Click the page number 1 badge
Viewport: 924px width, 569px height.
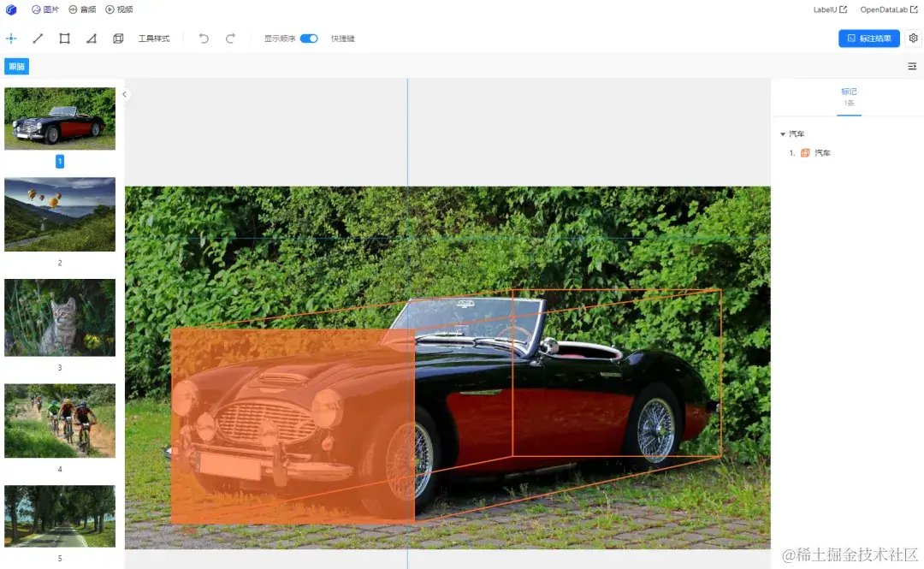coord(60,161)
